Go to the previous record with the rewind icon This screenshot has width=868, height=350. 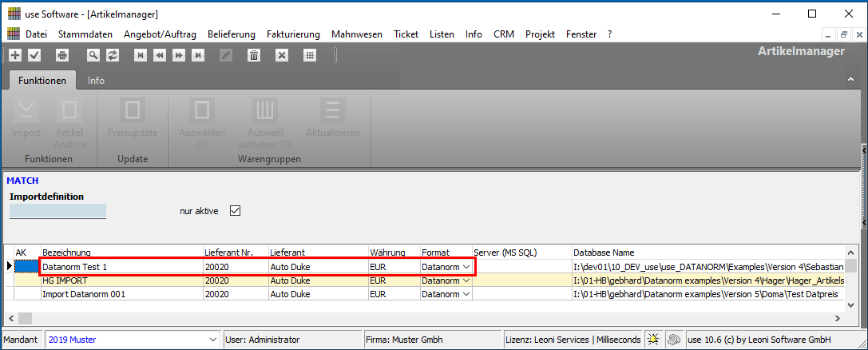[160, 55]
